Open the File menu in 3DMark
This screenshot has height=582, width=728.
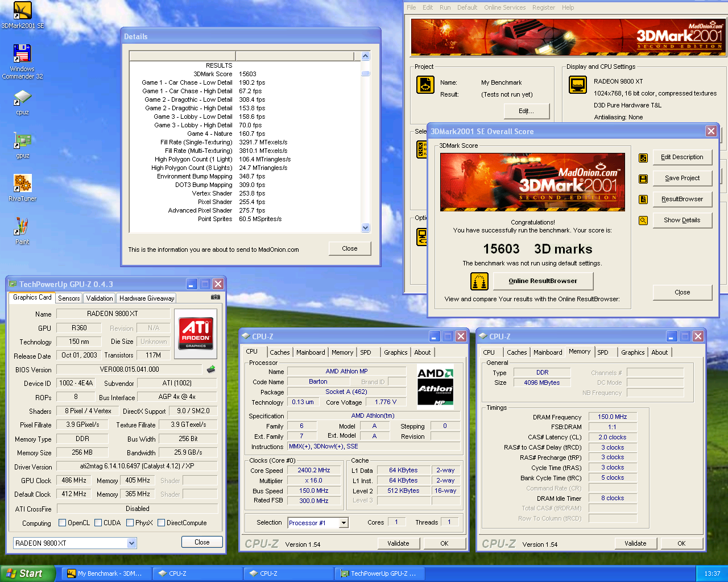tap(411, 7)
